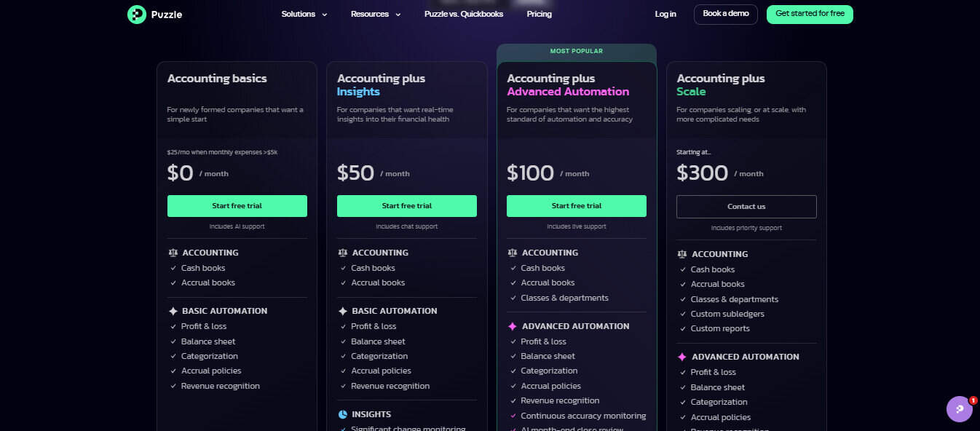
Task: Click scales icon beside Accounting basics ACCOUNTING
Action: 173,253
